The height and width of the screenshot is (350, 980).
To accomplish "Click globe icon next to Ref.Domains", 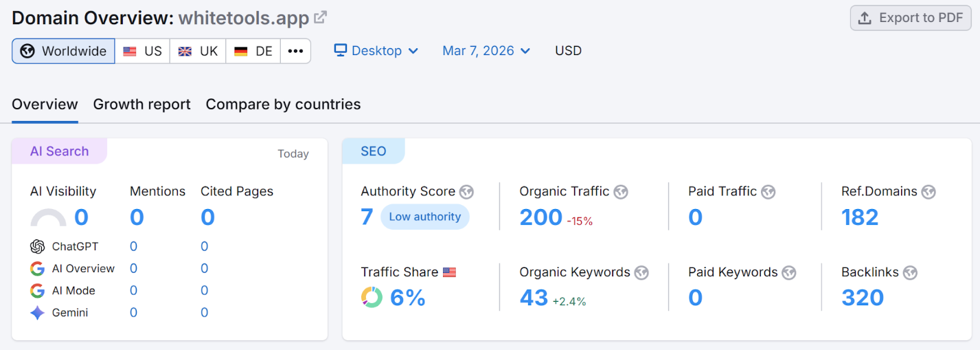I will [x=928, y=192].
